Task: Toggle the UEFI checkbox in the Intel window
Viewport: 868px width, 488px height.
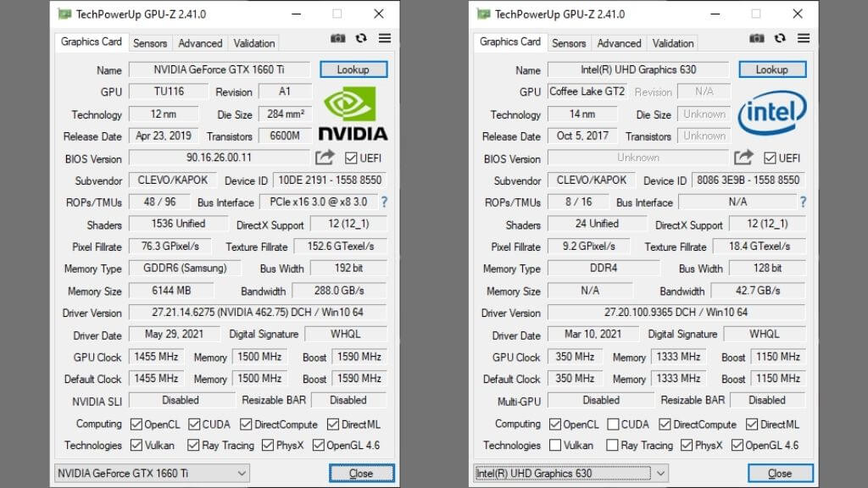Action: 770,158
